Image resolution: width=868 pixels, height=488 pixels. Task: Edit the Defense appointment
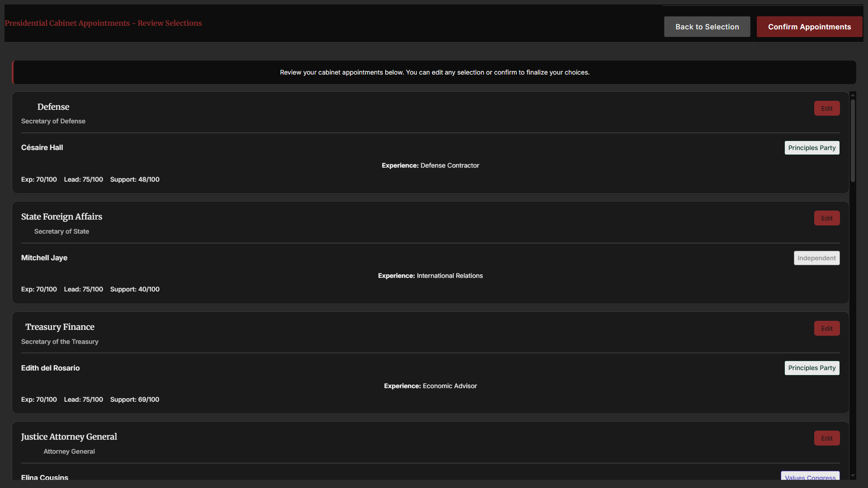point(826,108)
